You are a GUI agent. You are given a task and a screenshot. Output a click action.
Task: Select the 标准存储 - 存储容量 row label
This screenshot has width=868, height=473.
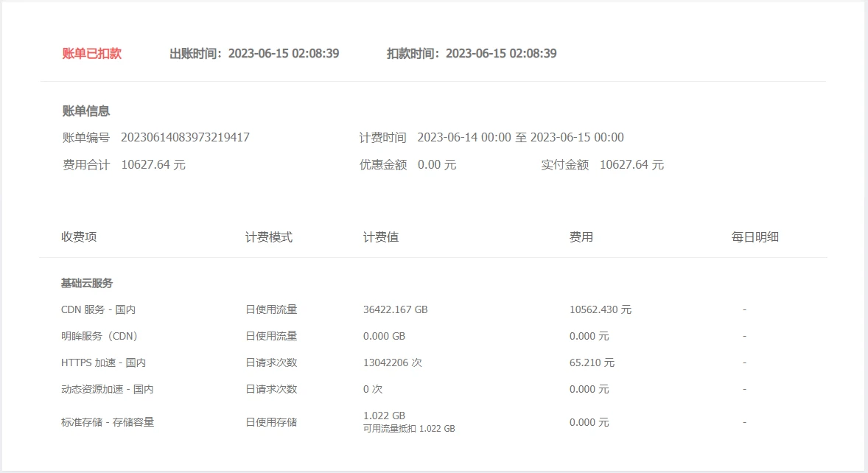tap(108, 423)
